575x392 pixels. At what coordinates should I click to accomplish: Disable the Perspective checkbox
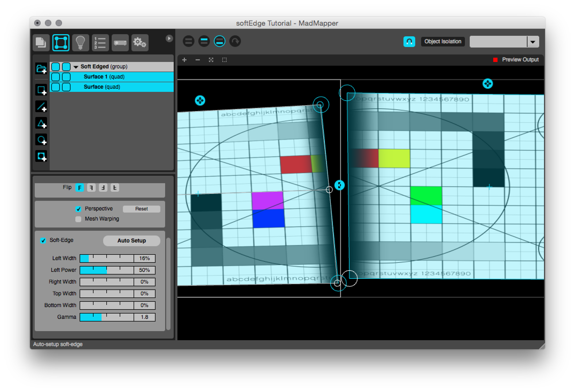click(x=78, y=209)
